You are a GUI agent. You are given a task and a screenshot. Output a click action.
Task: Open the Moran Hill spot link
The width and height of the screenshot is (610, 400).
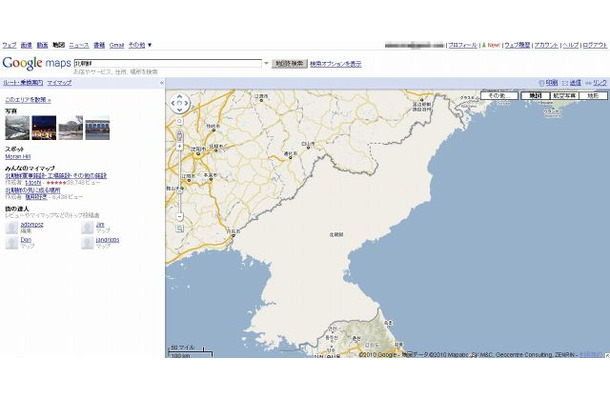(18, 156)
